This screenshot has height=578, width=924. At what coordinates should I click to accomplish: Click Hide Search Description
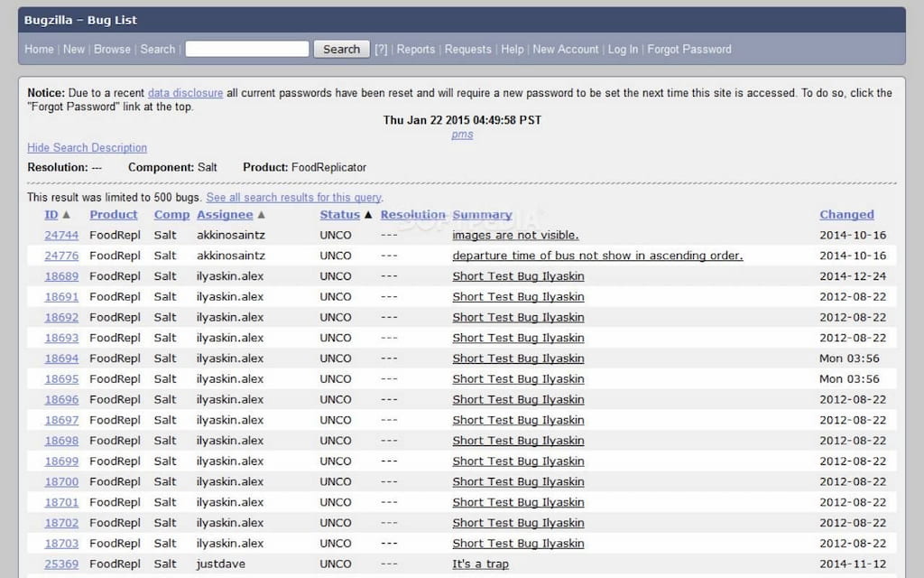[87, 147]
